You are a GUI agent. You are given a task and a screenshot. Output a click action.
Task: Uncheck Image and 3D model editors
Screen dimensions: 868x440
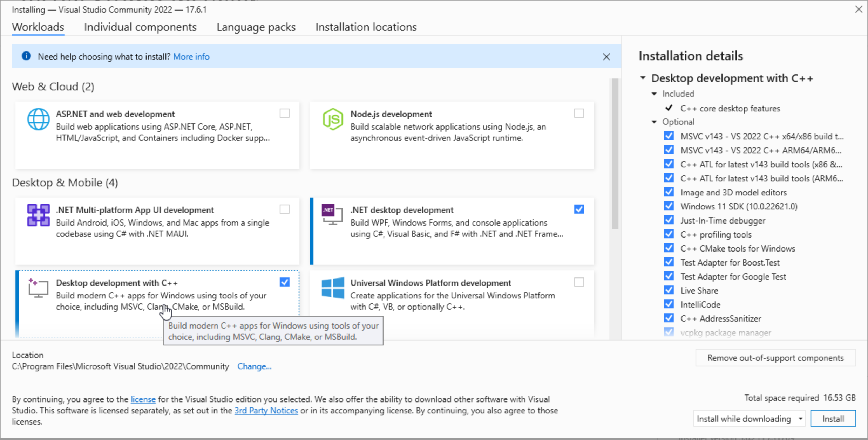[669, 192]
